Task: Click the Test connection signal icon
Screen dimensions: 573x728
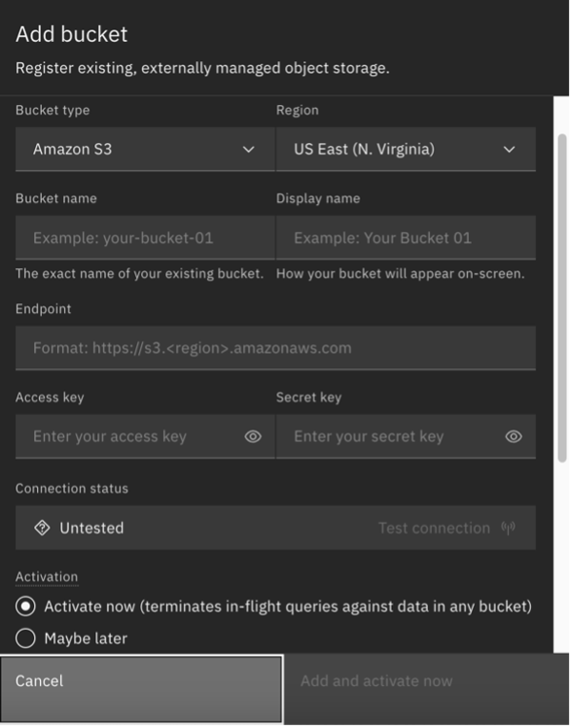Action: coord(508,528)
